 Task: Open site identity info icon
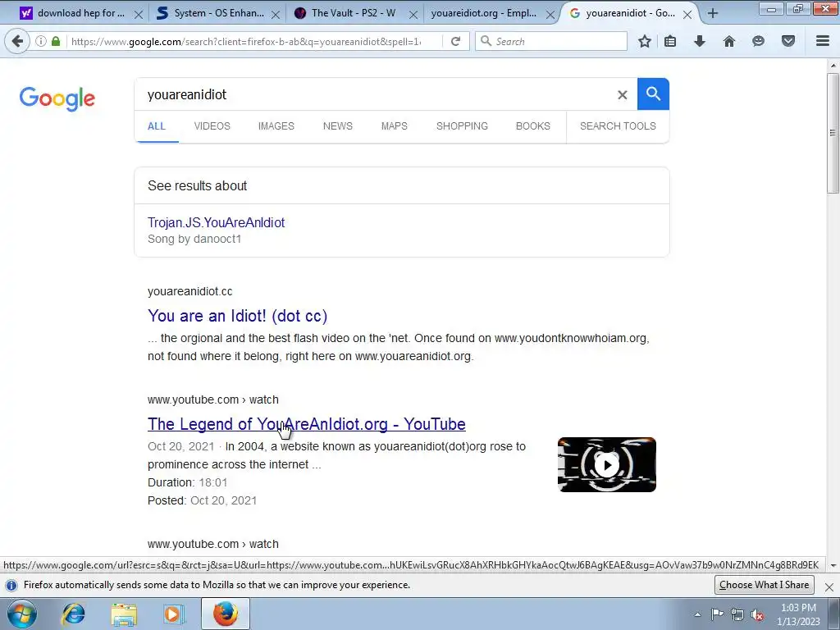tap(41, 41)
